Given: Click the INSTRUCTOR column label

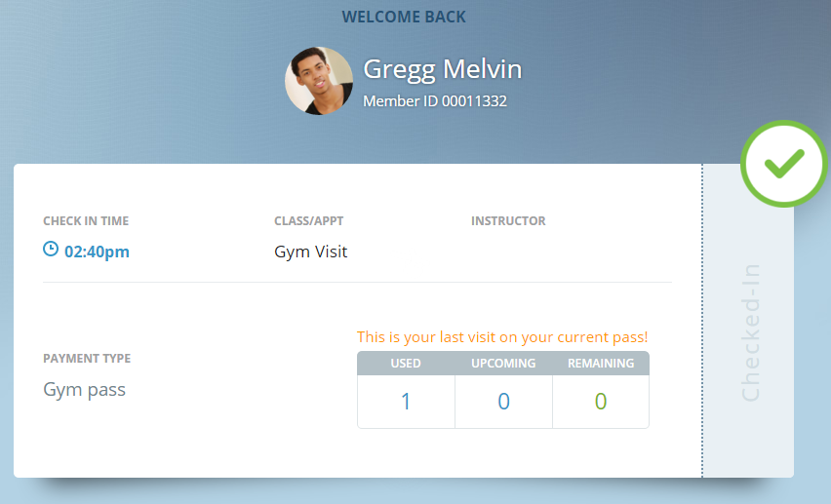Looking at the screenshot, I should (x=508, y=221).
